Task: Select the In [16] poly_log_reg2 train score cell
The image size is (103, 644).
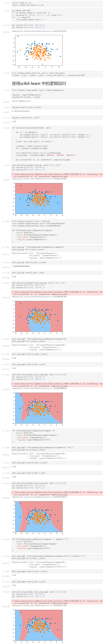Action: click(x=57, y=354)
